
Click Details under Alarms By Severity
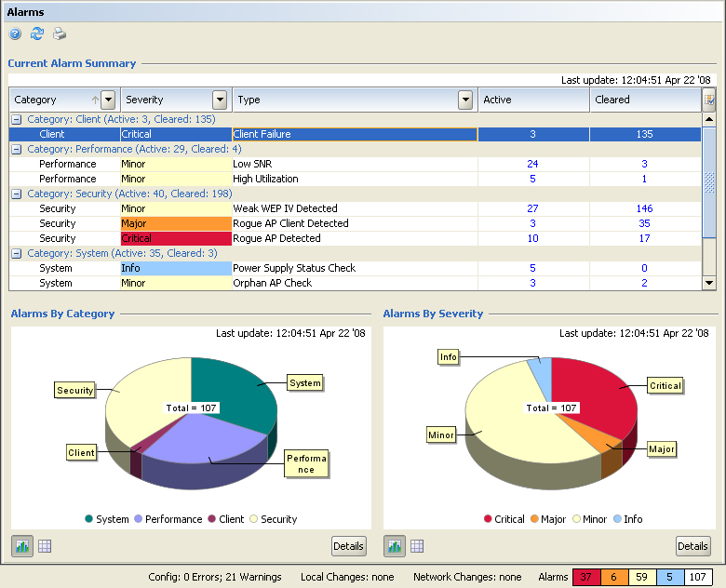[692, 546]
